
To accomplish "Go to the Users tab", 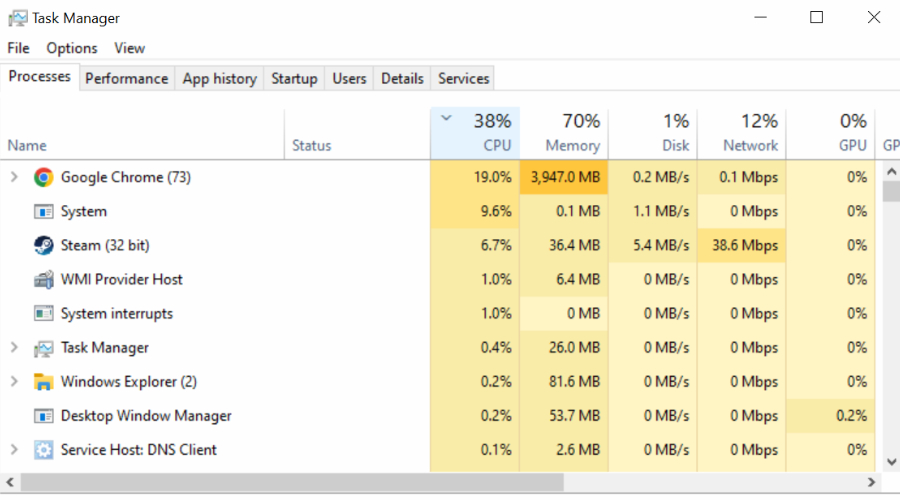I will [x=349, y=79].
